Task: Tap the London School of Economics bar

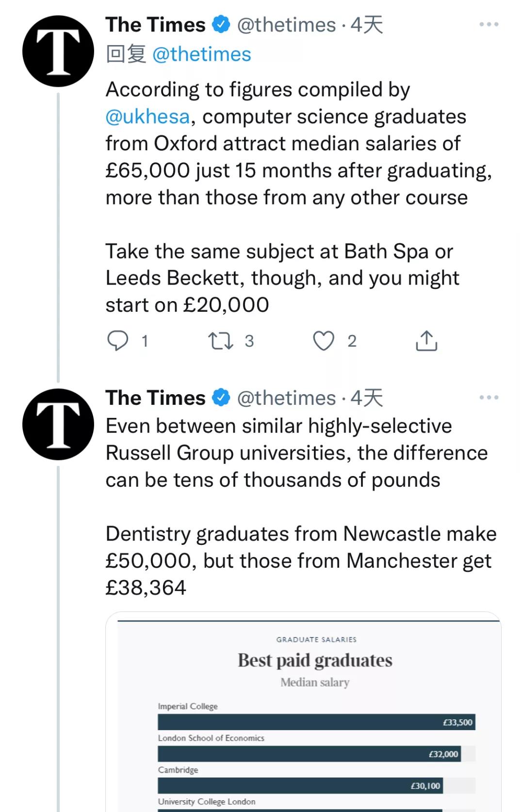Action: (x=309, y=754)
